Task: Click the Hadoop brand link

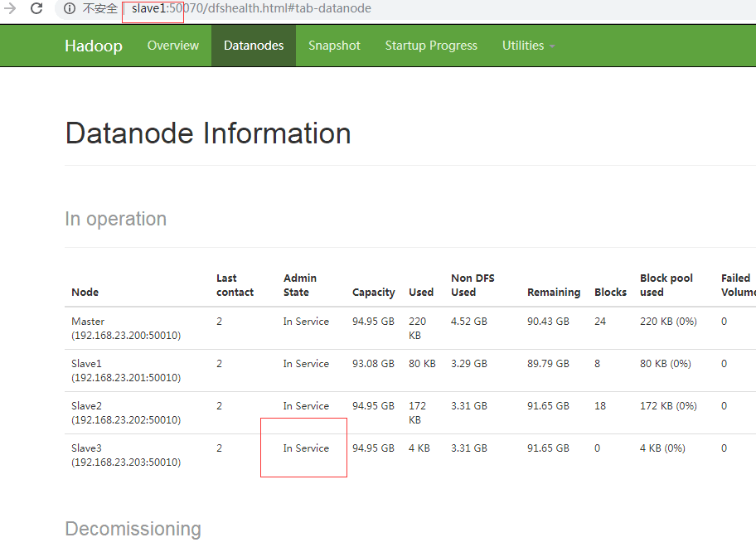Action: (x=94, y=46)
